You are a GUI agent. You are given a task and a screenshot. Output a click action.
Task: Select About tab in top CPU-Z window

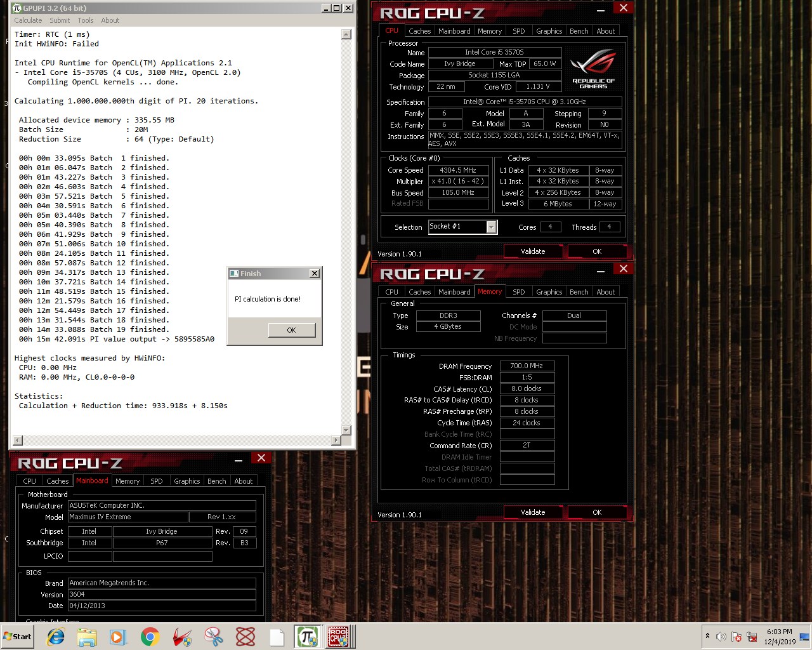pos(605,31)
